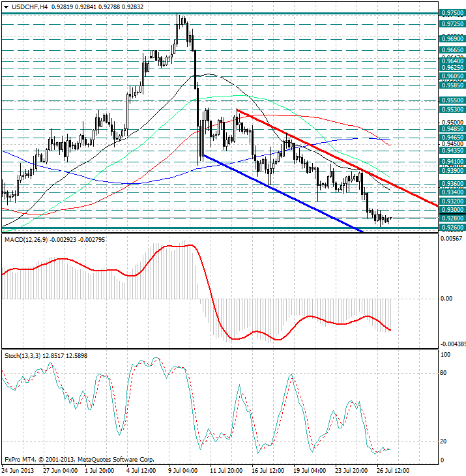This screenshot has height=476, width=466.
Task: Select the 0.93000 price level label
Action: click(452, 210)
